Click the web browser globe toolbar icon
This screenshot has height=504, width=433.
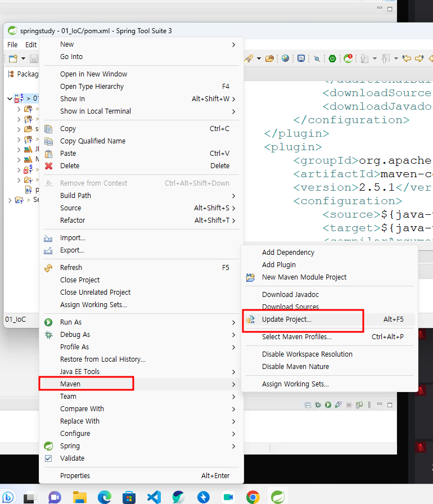click(x=285, y=58)
